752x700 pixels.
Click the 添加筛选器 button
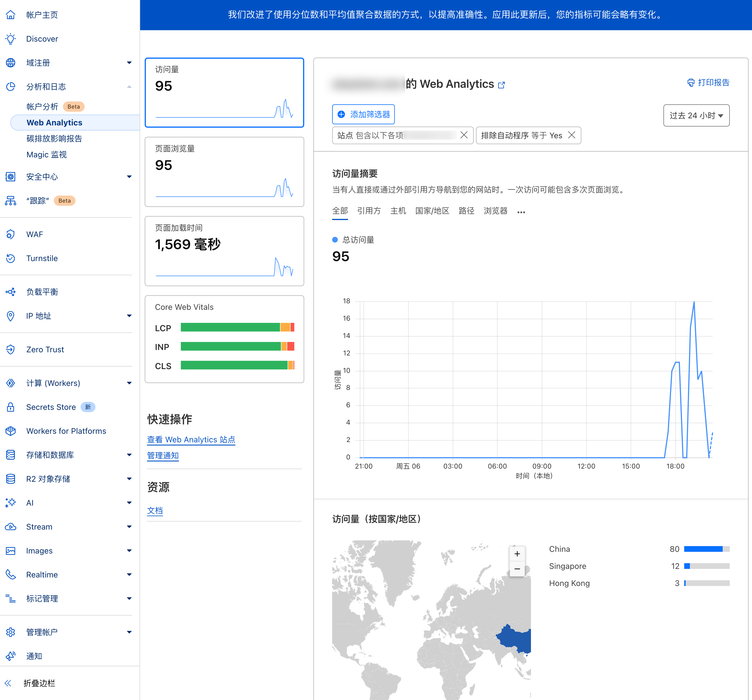[363, 114]
